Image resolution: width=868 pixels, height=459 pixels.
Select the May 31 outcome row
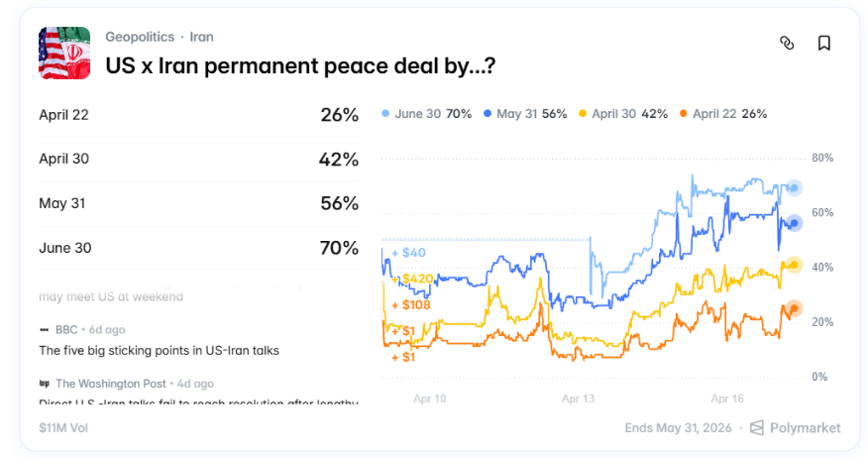[198, 203]
